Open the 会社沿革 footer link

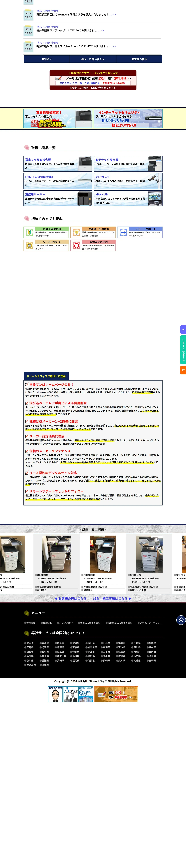point(46,623)
